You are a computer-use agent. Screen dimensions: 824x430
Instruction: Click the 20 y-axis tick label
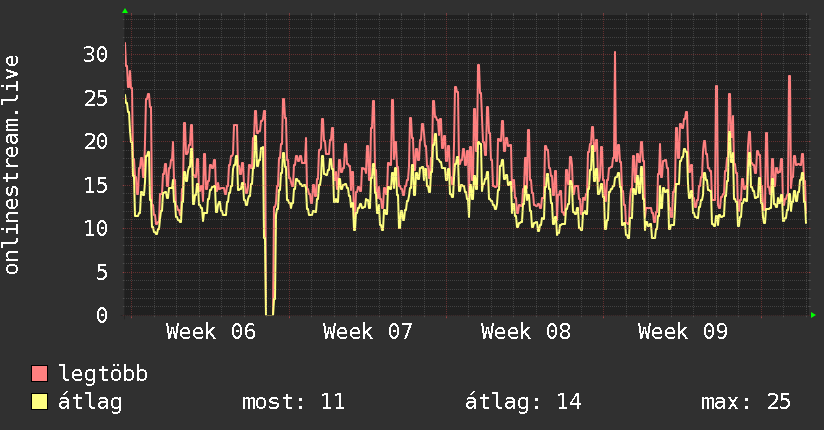pyautogui.click(x=96, y=141)
